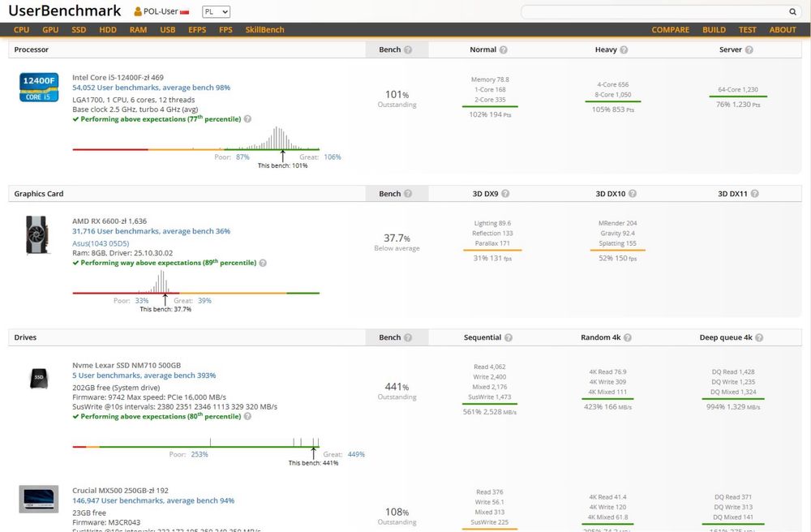Image resolution: width=811 pixels, height=532 pixels.
Task: Click the GPU Great 39% value
Action: tap(204, 300)
